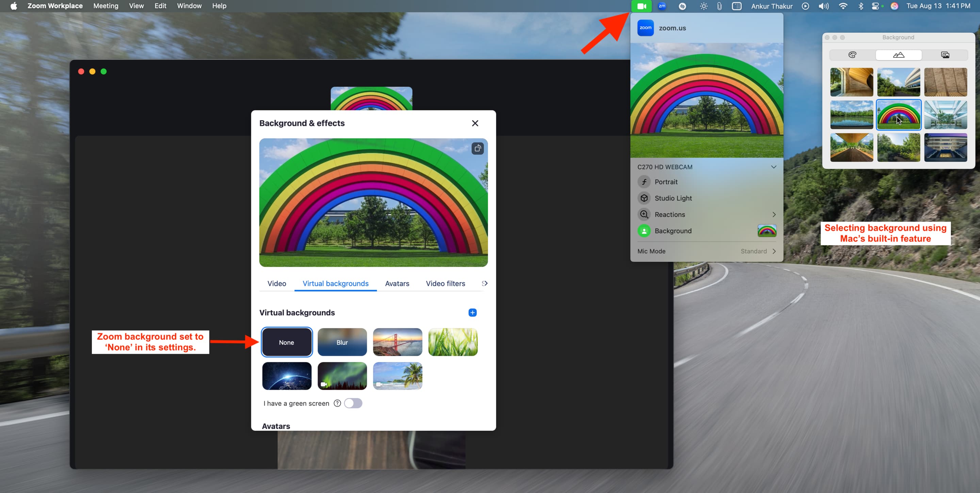Pick the Golden Gate Bridge background thumbnail
The height and width of the screenshot is (493, 980).
[x=397, y=342]
